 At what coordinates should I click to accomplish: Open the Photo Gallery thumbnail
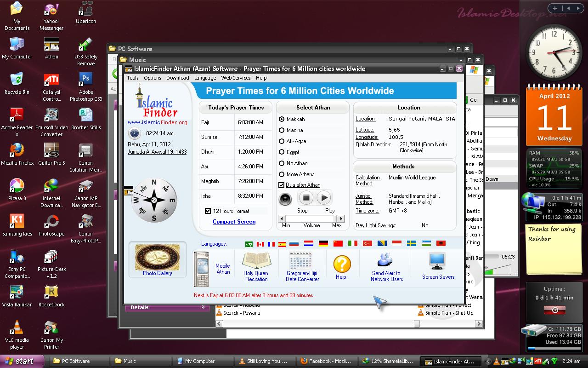(157, 257)
